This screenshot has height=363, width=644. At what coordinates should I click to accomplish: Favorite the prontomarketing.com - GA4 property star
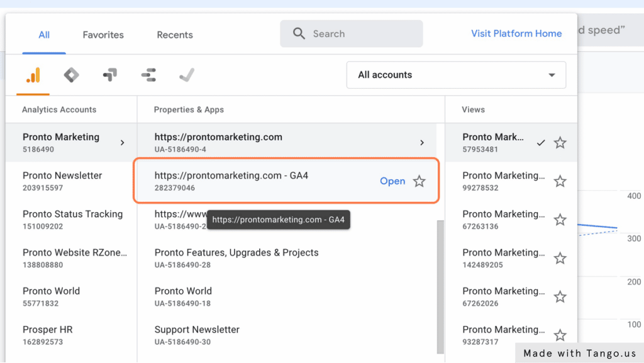coord(419,181)
